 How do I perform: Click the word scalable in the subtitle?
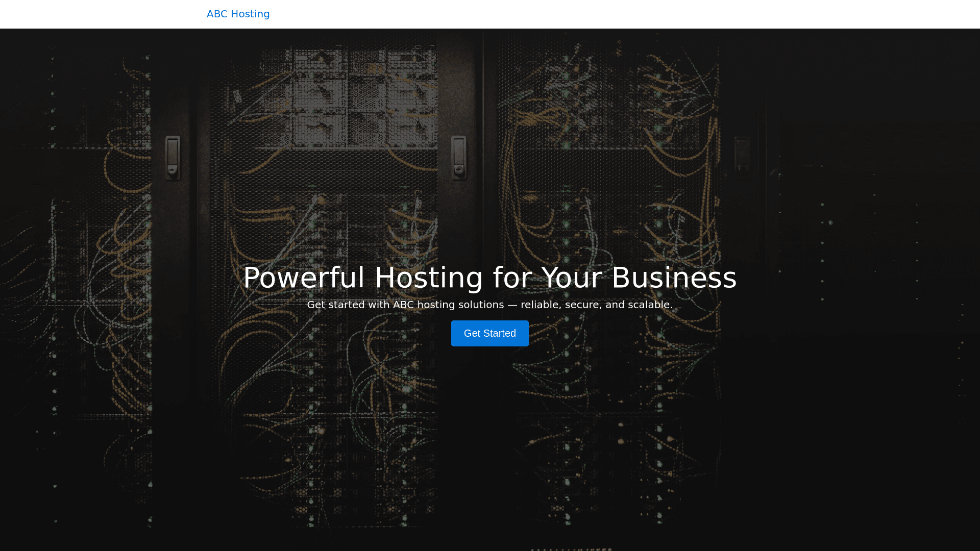pyautogui.click(x=648, y=305)
